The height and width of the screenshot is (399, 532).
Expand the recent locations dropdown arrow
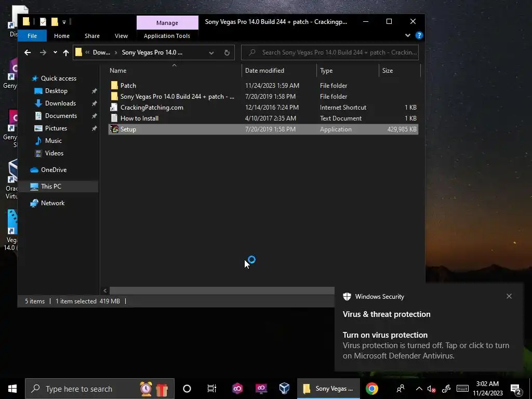[55, 52]
